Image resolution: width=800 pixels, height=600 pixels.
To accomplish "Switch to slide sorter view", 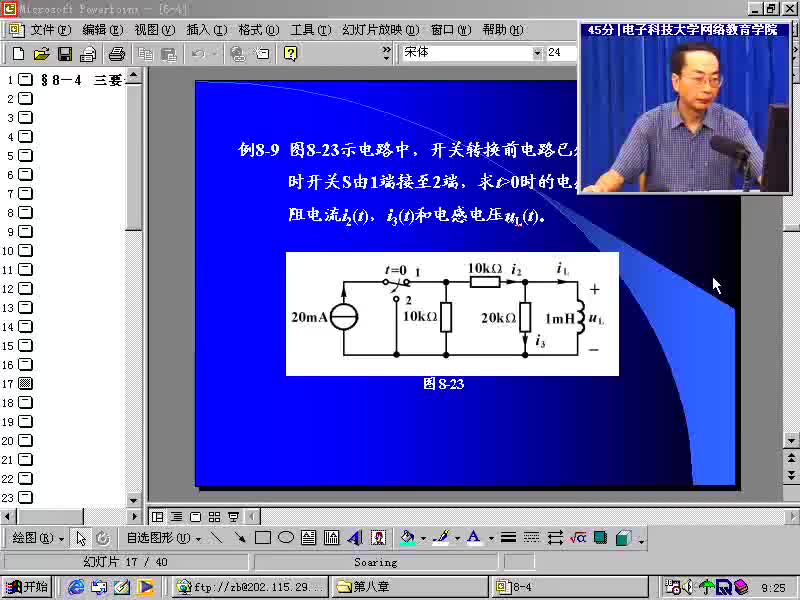I will [214, 517].
